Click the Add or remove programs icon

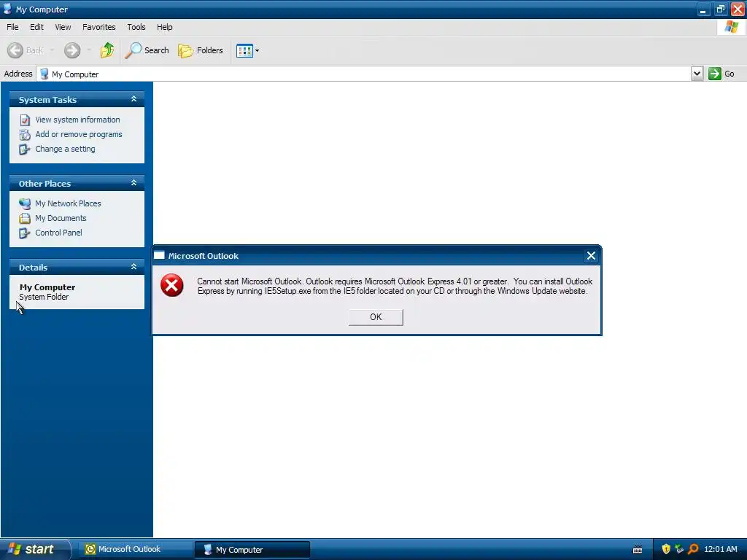(25, 135)
